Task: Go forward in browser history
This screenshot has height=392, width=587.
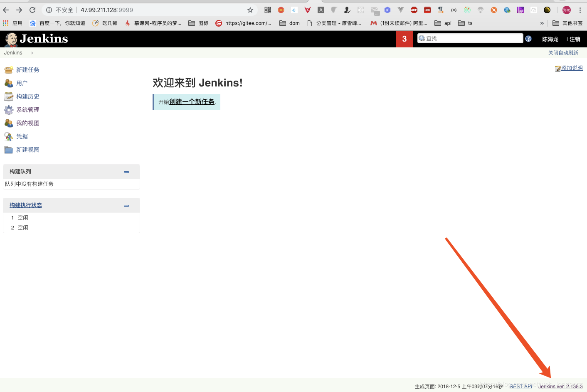Action: (x=19, y=10)
